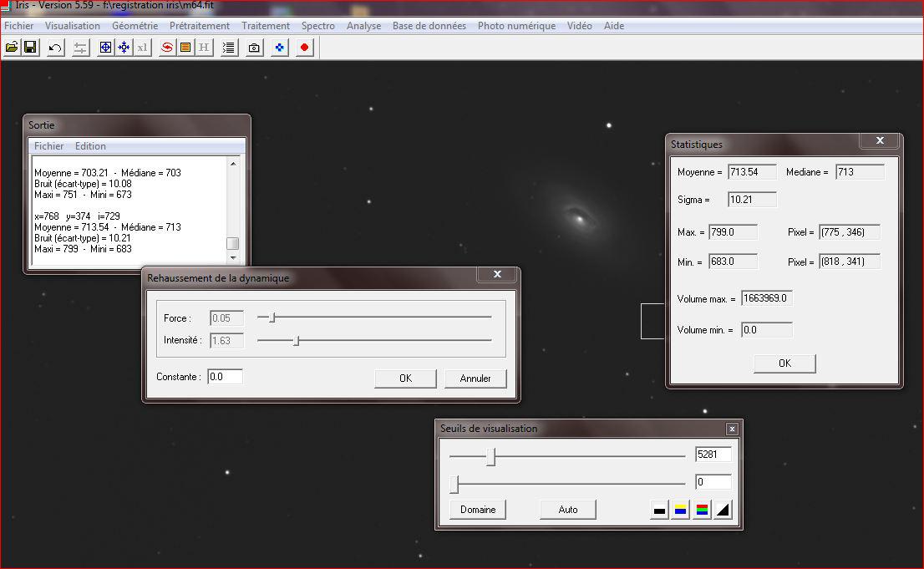Open the Vidéo menu
The height and width of the screenshot is (569, 924).
pyautogui.click(x=580, y=26)
